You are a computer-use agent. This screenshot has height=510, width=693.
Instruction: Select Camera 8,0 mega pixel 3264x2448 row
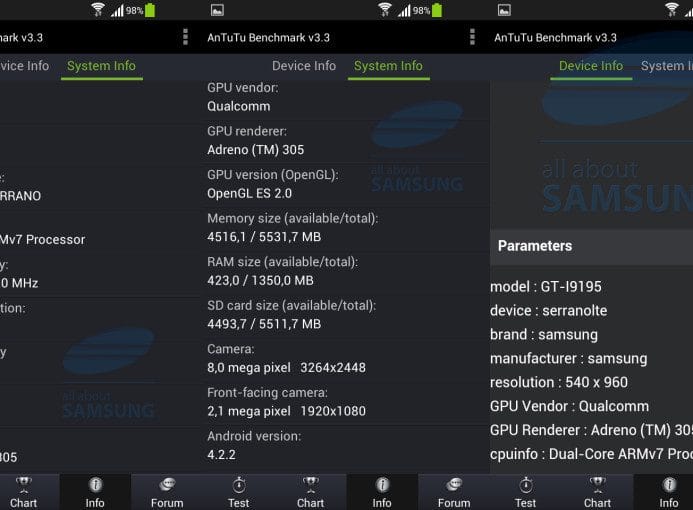click(x=345, y=358)
